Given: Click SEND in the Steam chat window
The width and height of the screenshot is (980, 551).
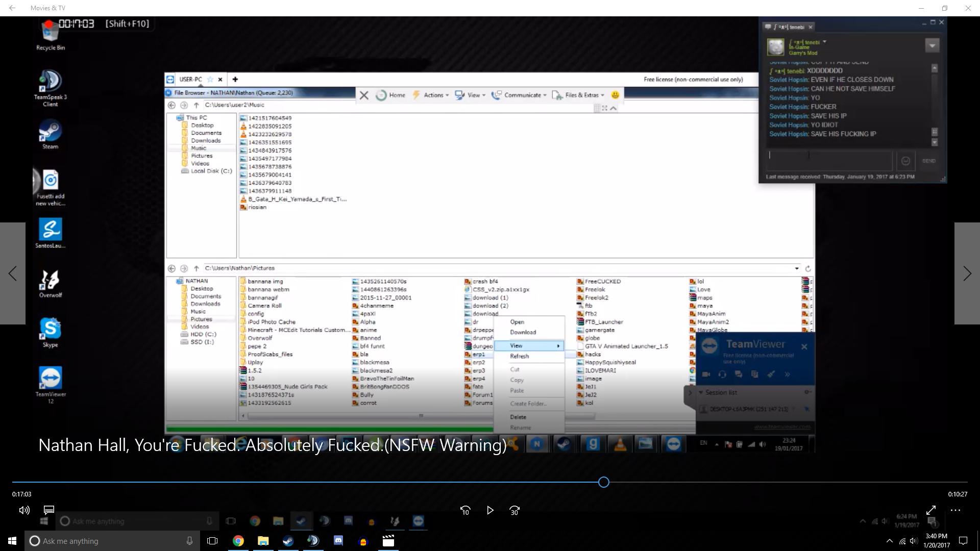Looking at the screenshot, I should point(928,161).
